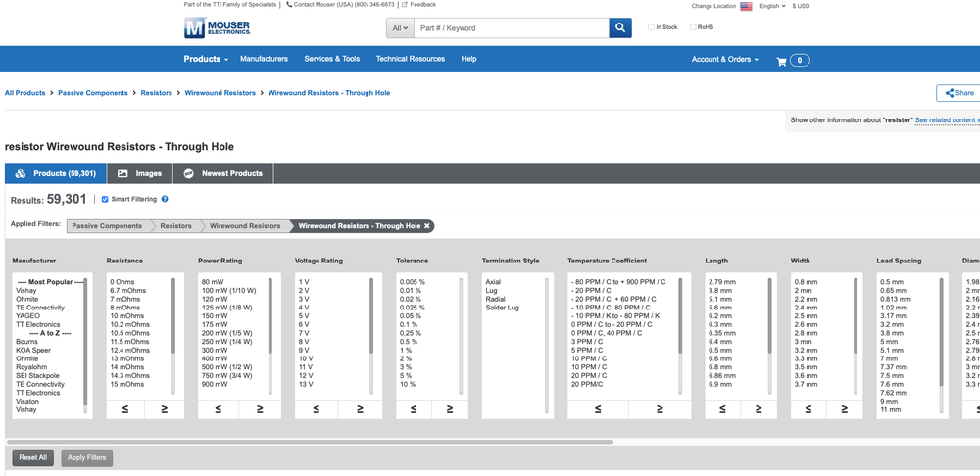Open the All Products breadcrumb
This screenshot has width=980, height=476.
25,93
